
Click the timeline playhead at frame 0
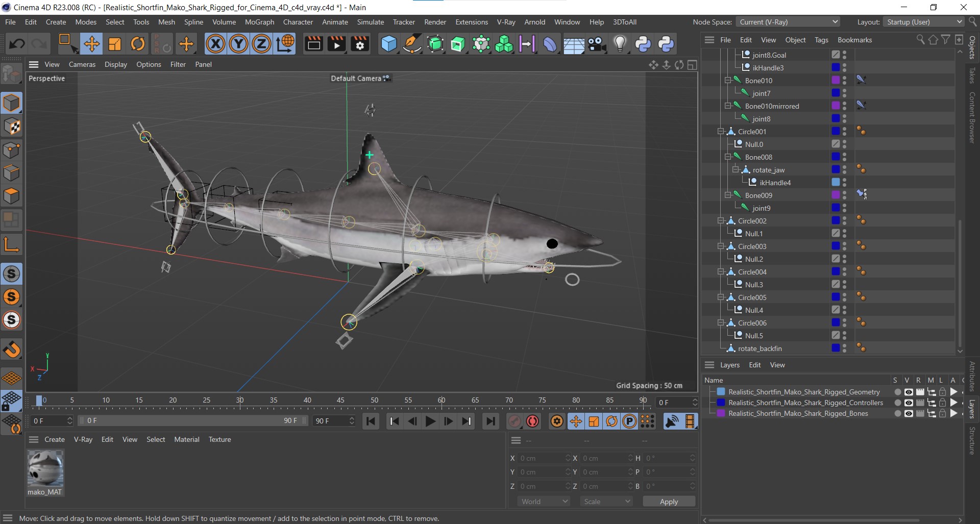39,401
